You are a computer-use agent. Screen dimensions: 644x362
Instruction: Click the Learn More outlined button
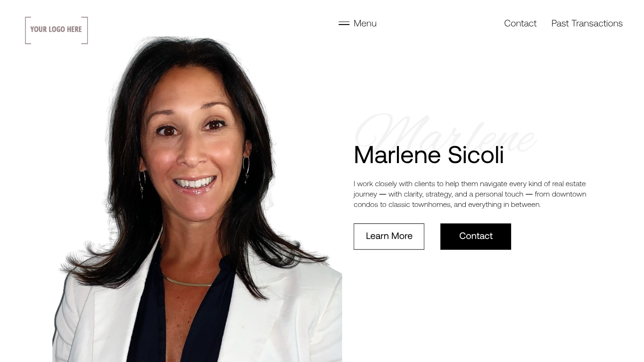389,237
